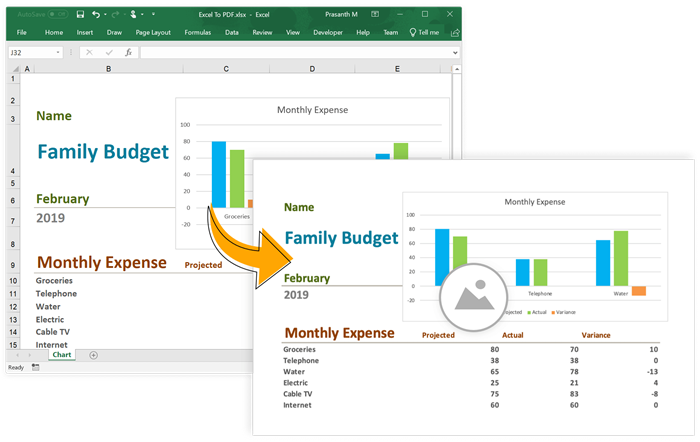700x442 pixels.
Task: Click the Tell me search box
Action: click(428, 32)
